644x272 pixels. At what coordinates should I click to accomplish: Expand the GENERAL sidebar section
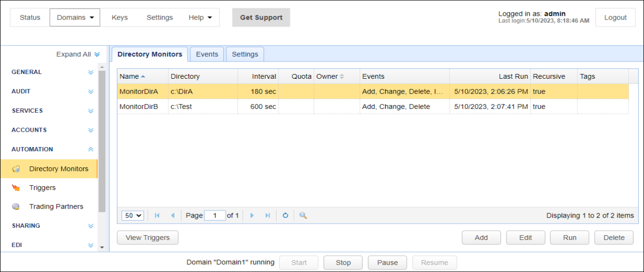point(91,73)
